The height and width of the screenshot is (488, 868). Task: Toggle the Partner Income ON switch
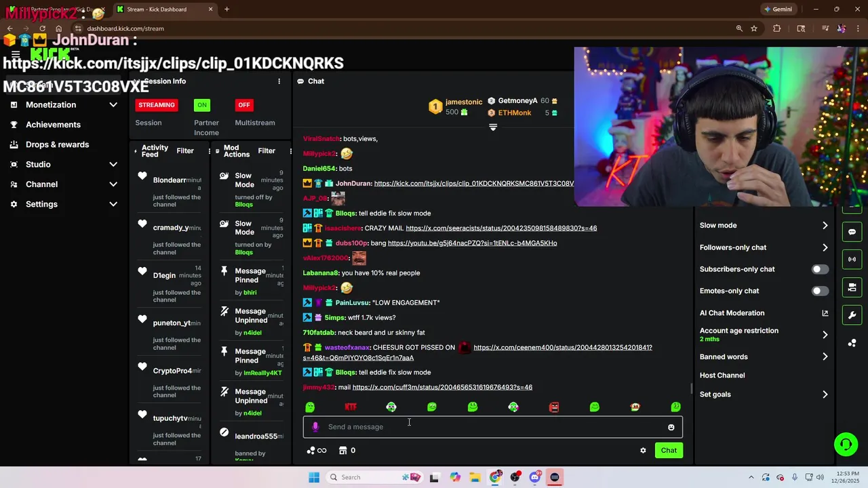click(x=201, y=105)
